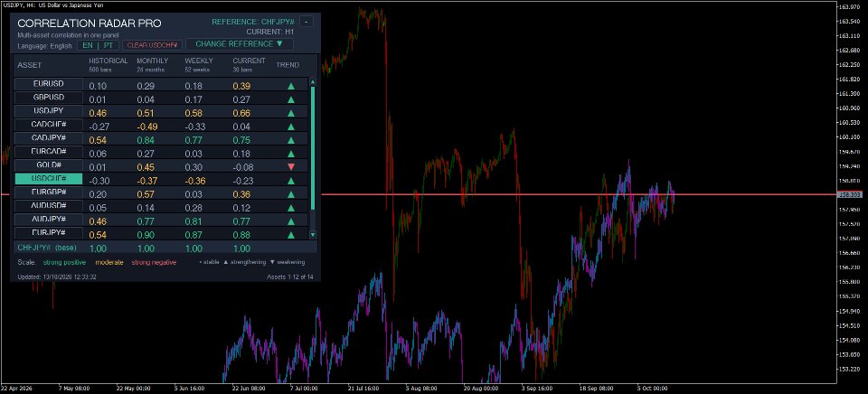Switch language with the EN | PT toggle
This screenshot has width=868, height=394.
click(98, 45)
